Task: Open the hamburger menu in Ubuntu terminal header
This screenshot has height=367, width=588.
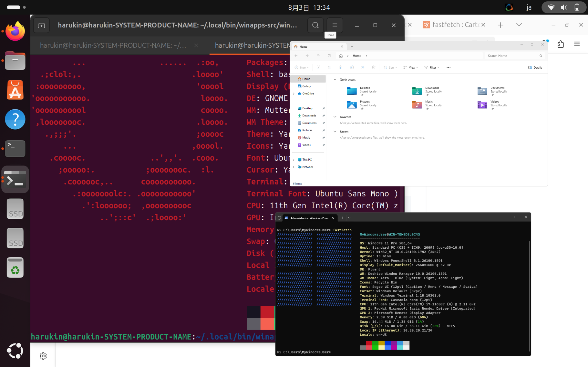Action: click(335, 25)
